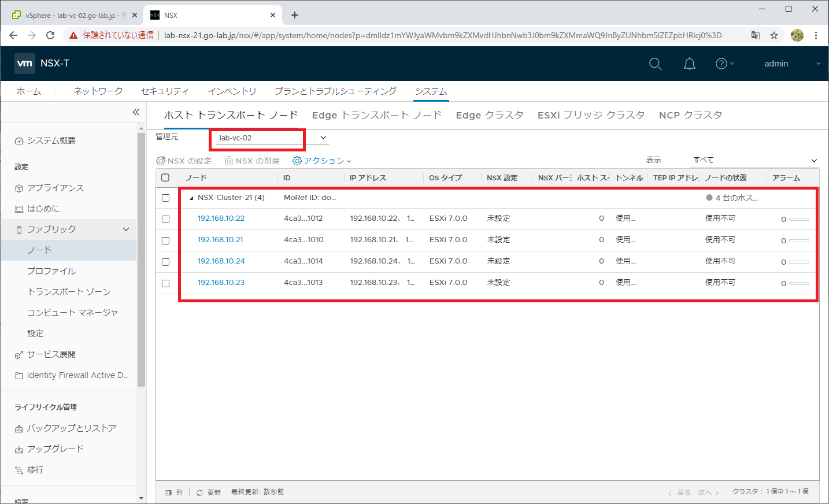Collapse the NSX-Cluster-21 tree row
The width and height of the screenshot is (829, 504).
click(191, 198)
